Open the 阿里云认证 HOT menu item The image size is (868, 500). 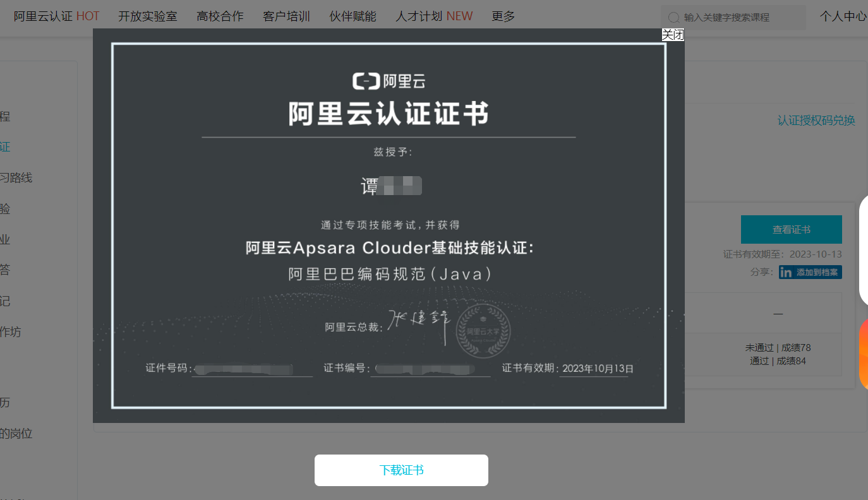[x=57, y=16]
